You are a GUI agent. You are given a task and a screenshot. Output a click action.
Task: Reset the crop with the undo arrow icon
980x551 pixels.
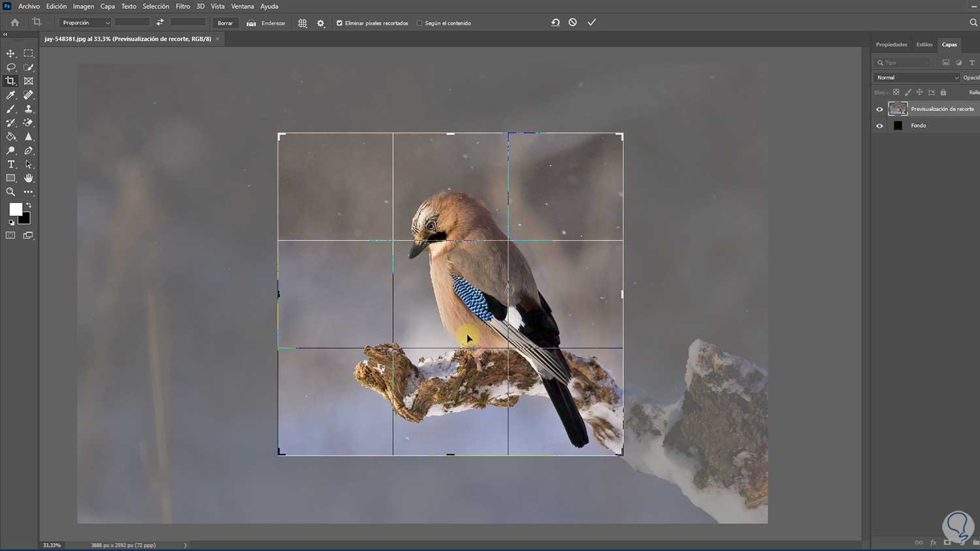[555, 22]
